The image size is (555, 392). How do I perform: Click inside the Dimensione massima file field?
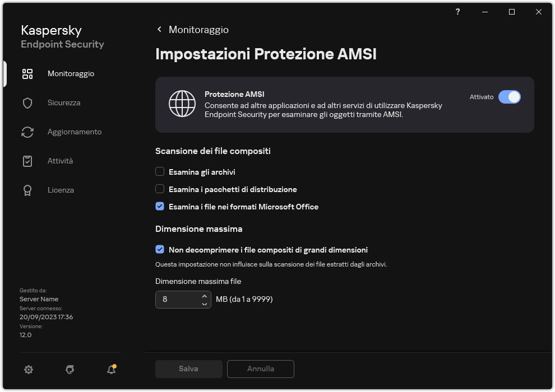(177, 299)
